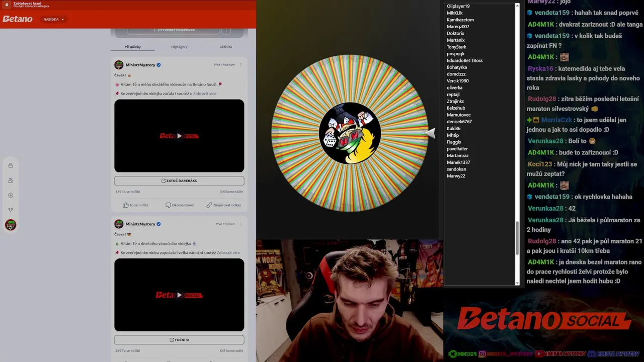Click the plus circle icon in left sidebar

point(11,195)
